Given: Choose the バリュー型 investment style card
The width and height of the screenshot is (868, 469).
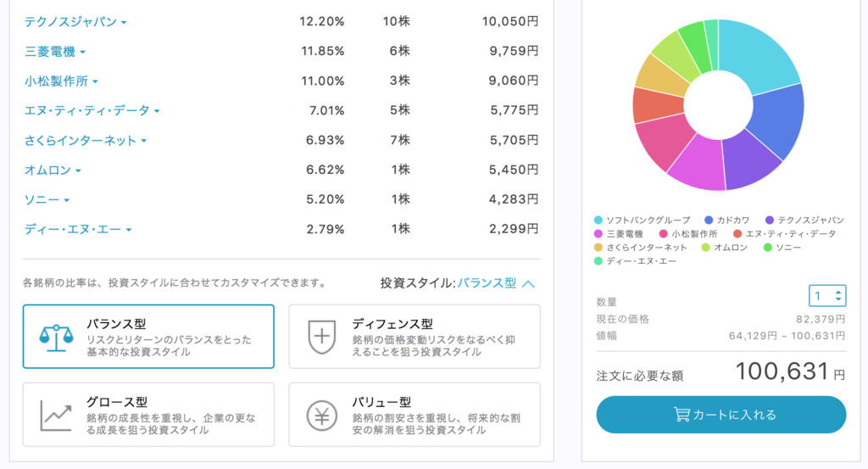Looking at the screenshot, I should pos(415,415).
